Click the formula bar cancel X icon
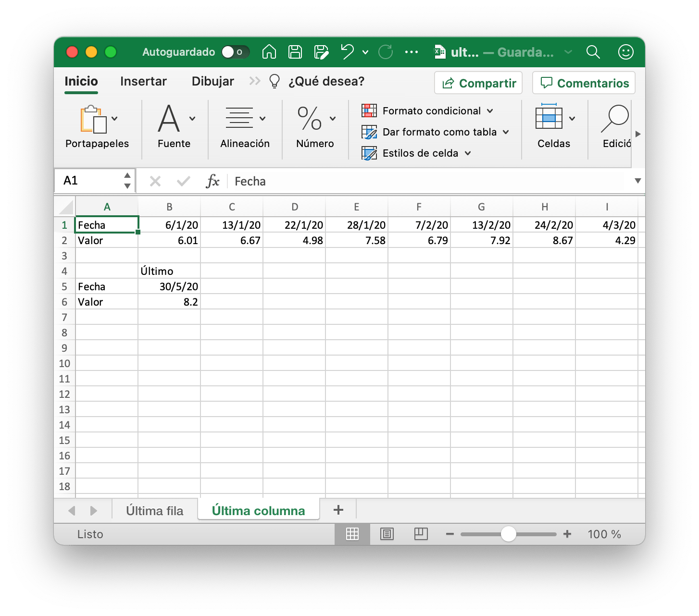Screen dimensions: 699x616 155,181
